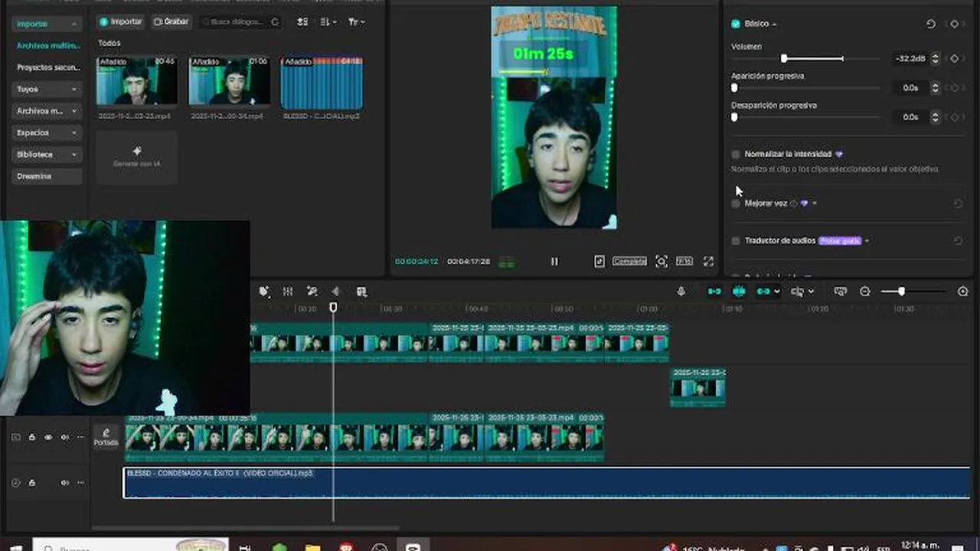Click the Aparición progresiva 0.0s value field

pyautogui.click(x=910, y=88)
